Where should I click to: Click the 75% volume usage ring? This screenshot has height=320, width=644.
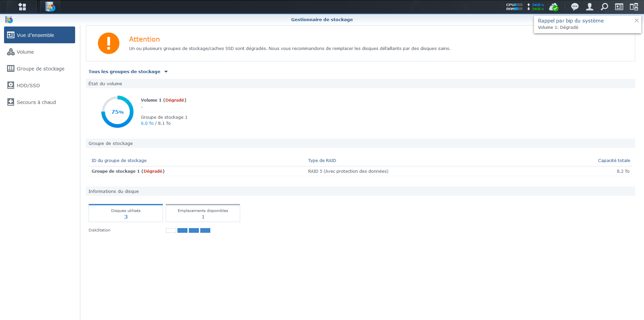[117, 112]
